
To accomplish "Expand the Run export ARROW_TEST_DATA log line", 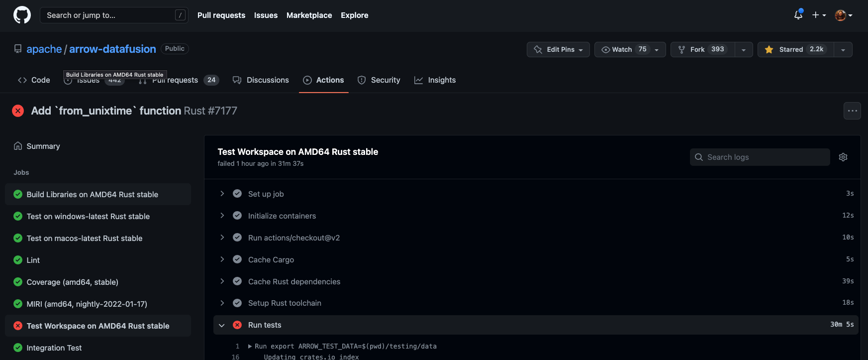I will pos(250,346).
